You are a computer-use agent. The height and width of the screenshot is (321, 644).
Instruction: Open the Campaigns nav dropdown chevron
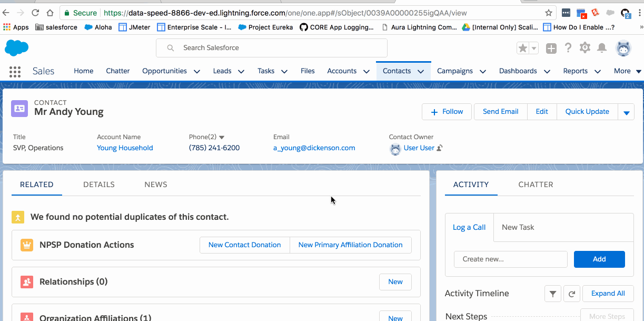483,72
